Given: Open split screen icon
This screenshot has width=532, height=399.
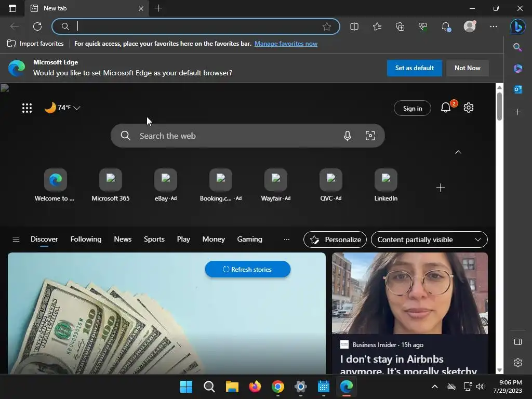Looking at the screenshot, I should pos(354,26).
